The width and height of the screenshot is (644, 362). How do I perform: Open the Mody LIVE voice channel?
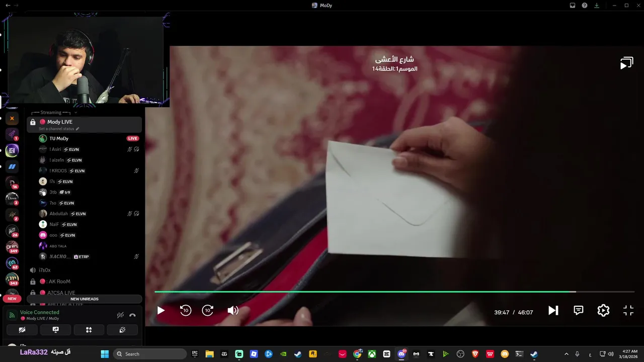coord(85,124)
